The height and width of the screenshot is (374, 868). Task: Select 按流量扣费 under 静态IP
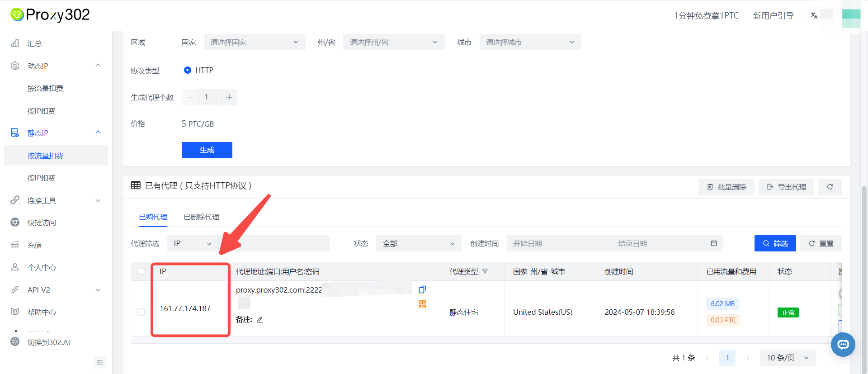(56, 156)
